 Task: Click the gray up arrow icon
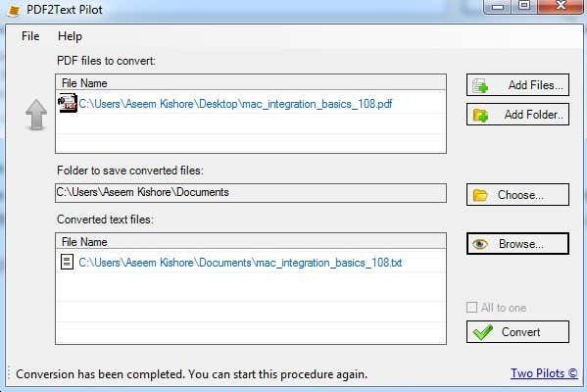coord(36,115)
